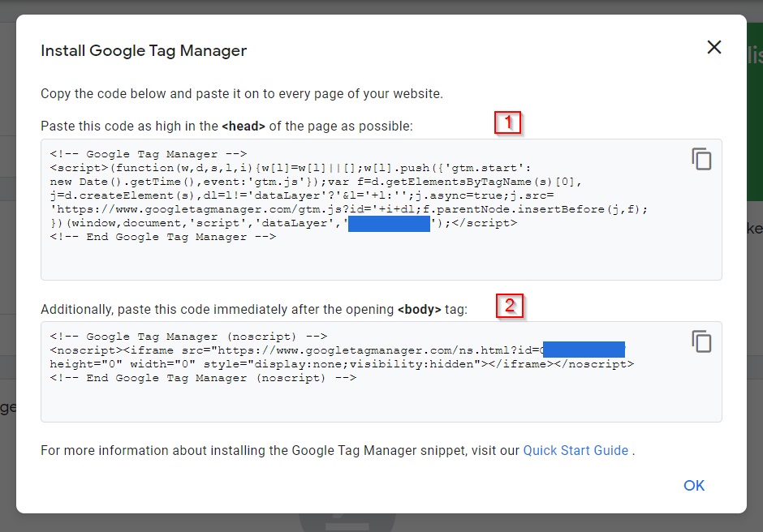Click the "Additionally, paste this code" instruction

click(254, 309)
